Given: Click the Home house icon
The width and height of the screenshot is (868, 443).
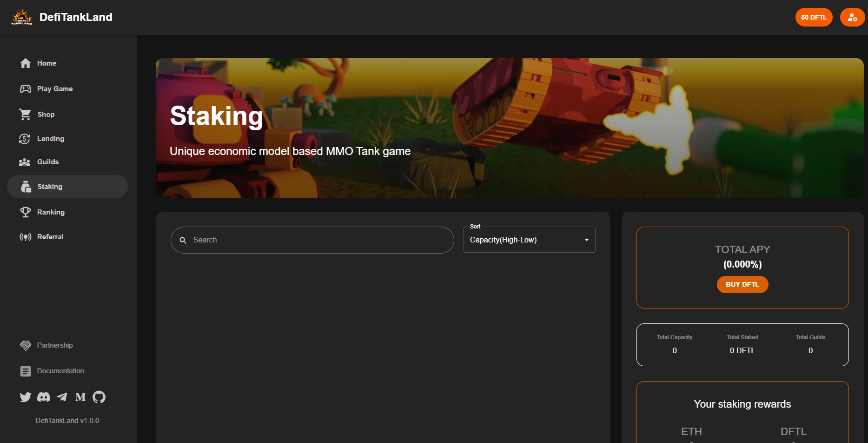Looking at the screenshot, I should pyautogui.click(x=26, y=63).
